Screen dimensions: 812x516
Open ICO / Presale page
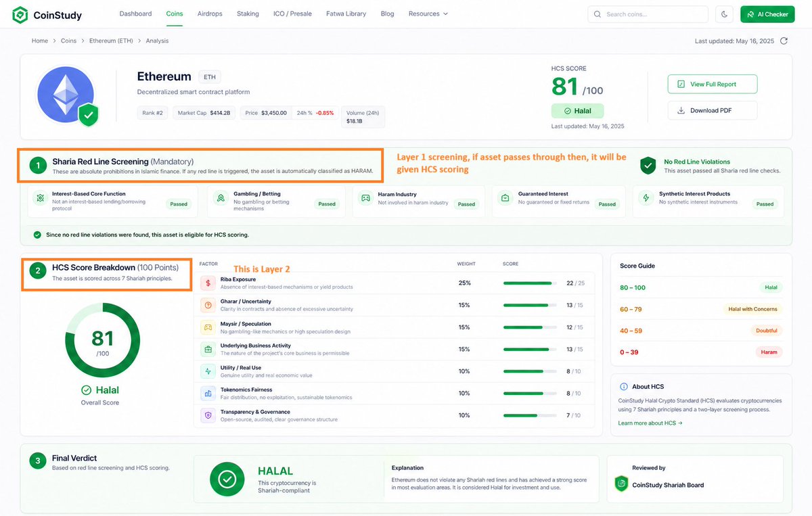point(292,14)
